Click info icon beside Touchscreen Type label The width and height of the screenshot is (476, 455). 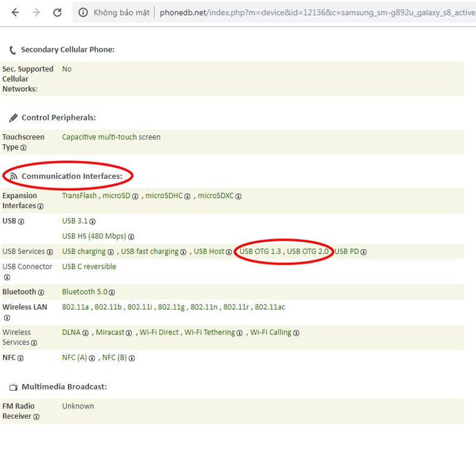23,148
